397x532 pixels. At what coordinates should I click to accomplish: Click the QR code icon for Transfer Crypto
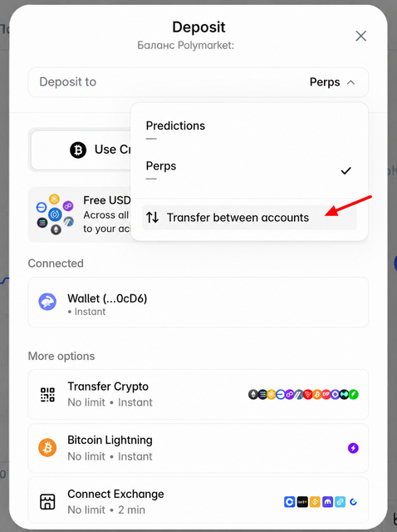(x=47, y=395)
